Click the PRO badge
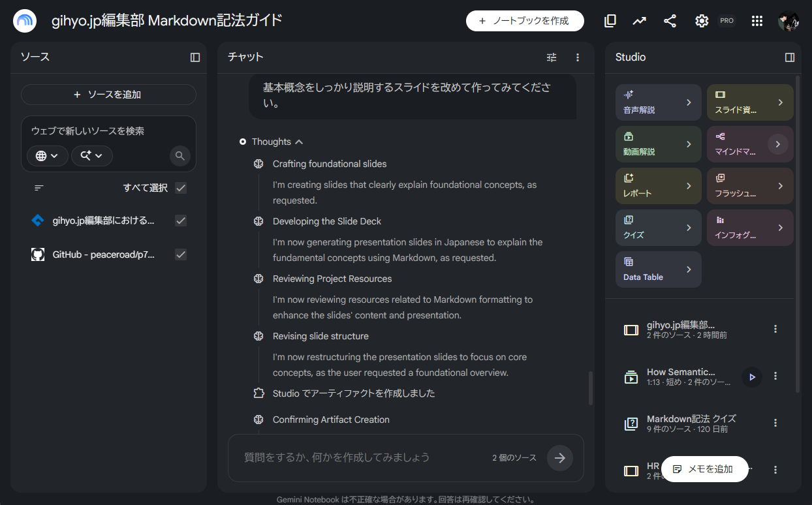 pyautogui.click(x=726, y=21)
